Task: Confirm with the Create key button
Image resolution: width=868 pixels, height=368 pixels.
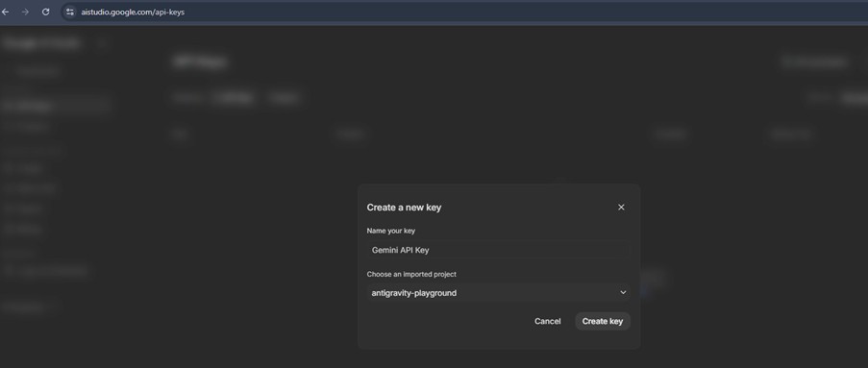Action: tap(603, 322)
